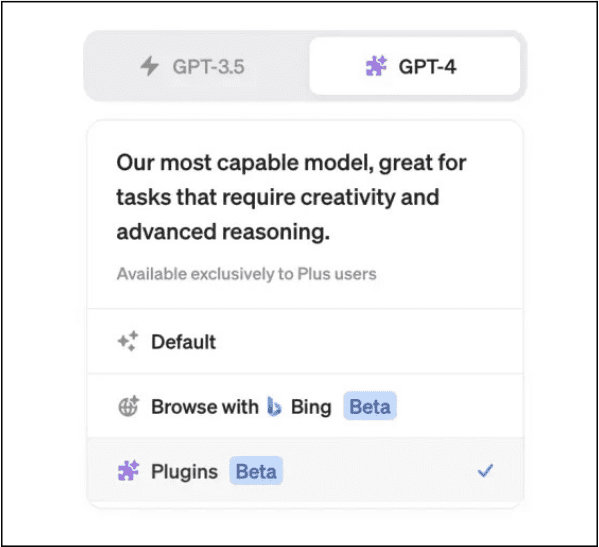Click the word Bing in browse option
The image size is (599, 547).
coord(311,407)
